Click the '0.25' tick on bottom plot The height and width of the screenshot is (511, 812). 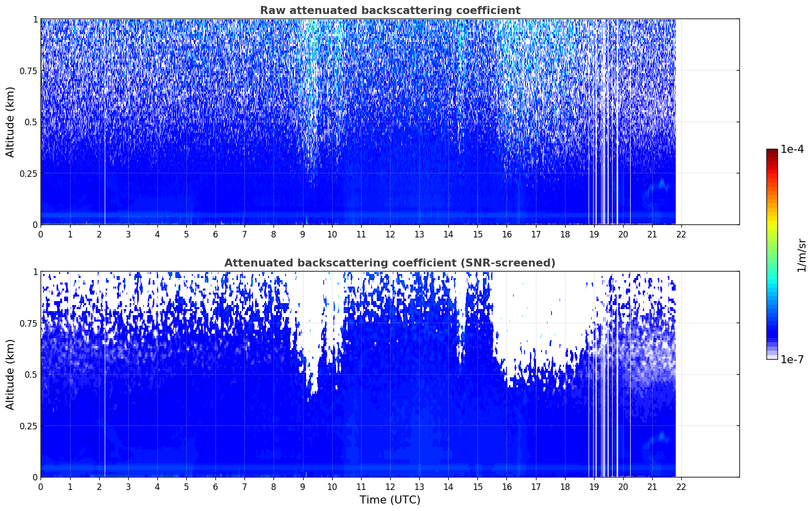[29, 426]
